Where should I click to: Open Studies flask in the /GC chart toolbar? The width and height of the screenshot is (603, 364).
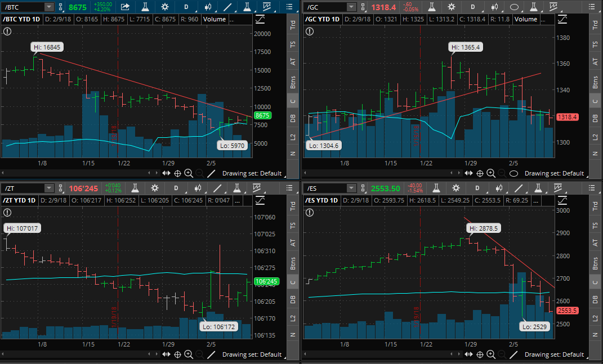432,7
